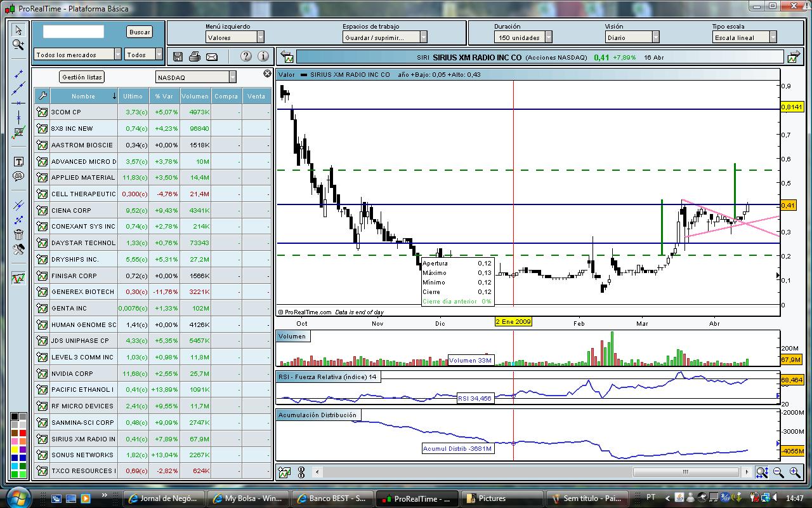Click the indicators chart icon below chart

click(284, 472)
